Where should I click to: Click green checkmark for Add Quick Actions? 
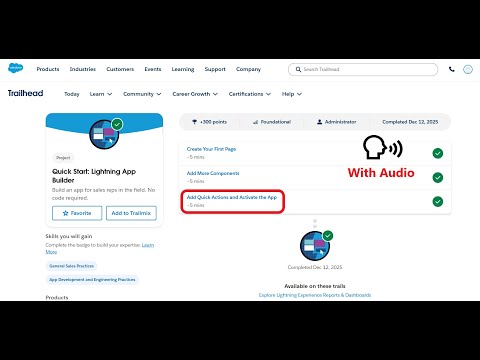pyautogui.click(x=438, y=201)
